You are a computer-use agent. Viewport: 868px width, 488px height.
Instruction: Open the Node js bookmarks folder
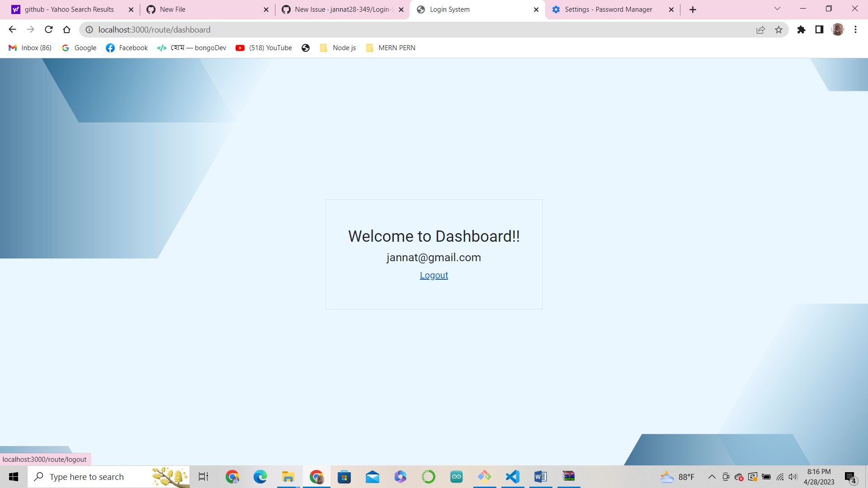pyautogui.click(x=338, y=48)
